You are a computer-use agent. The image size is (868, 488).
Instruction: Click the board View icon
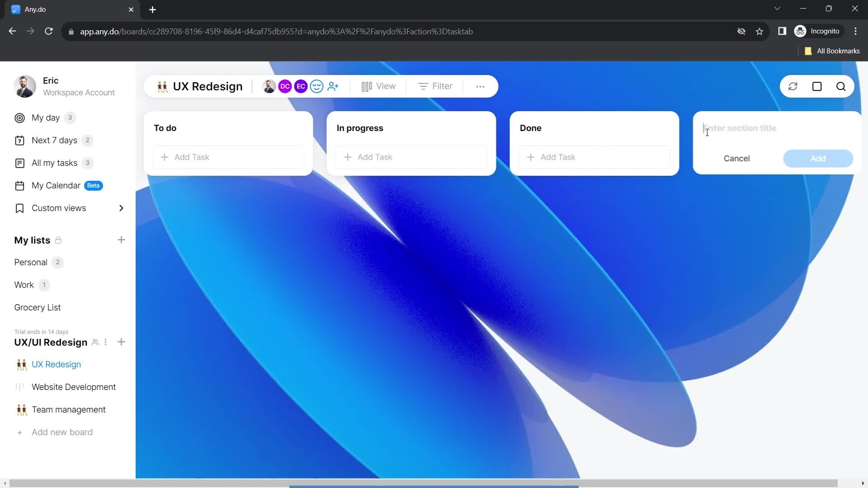367,86
